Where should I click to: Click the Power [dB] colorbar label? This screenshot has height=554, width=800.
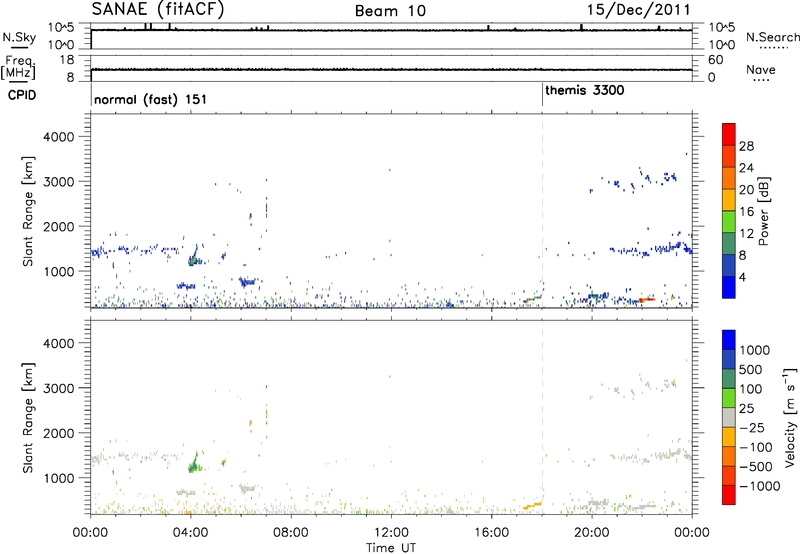(763, 211)
